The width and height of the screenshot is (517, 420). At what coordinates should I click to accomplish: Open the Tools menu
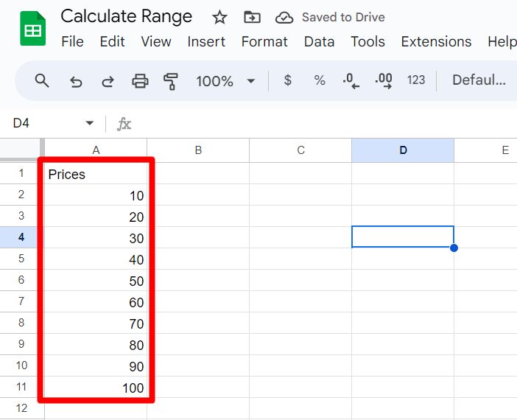coord(367,41)
